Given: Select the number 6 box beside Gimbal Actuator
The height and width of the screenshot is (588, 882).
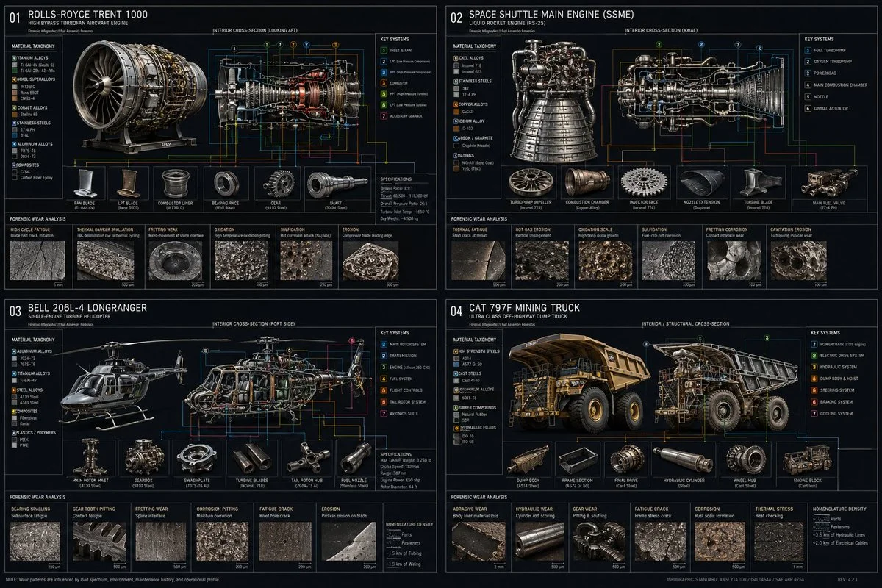Looking at the screenshot, I should 808,108.
